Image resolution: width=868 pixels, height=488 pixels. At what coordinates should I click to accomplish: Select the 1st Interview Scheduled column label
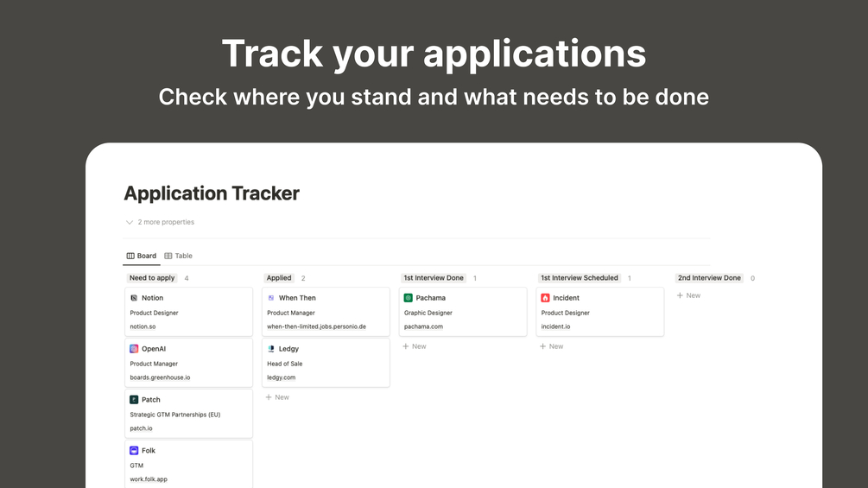click(579, 278)
